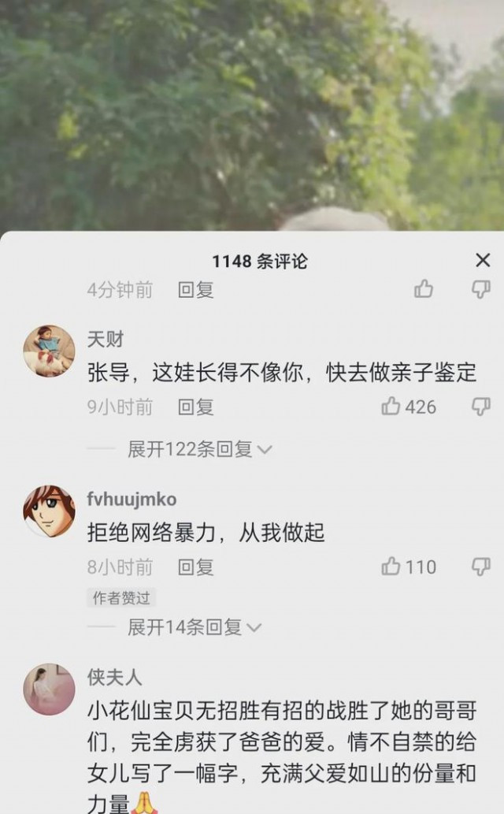
Task: Open username 侠夫人
Action: pos(114,677)
